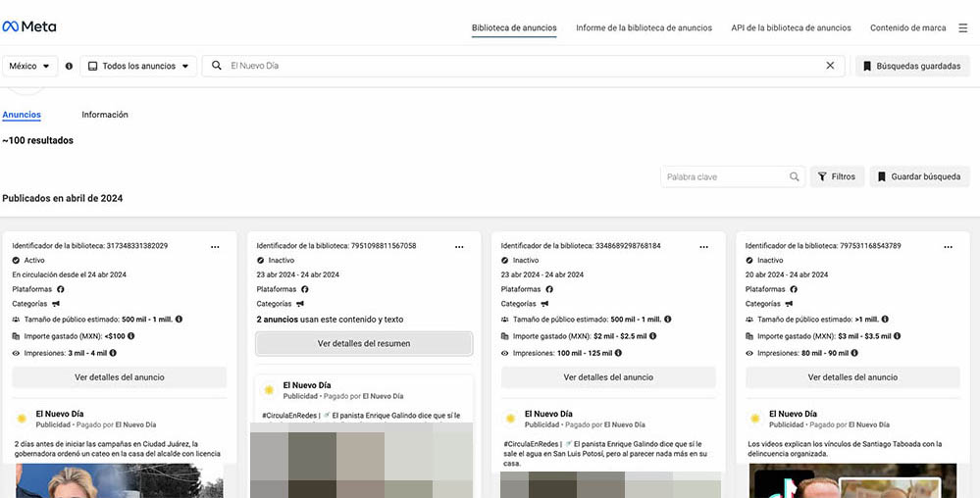This screenshot has height=498, width=980.
Task: Open El Nuevo Día page link in second ad
Action: pos(307,385)
